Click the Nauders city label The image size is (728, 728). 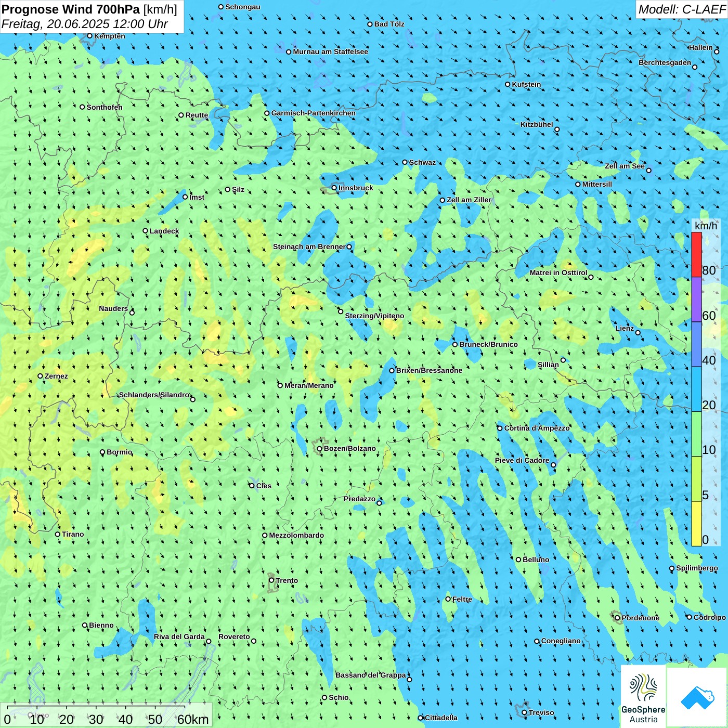pos(113,308)
